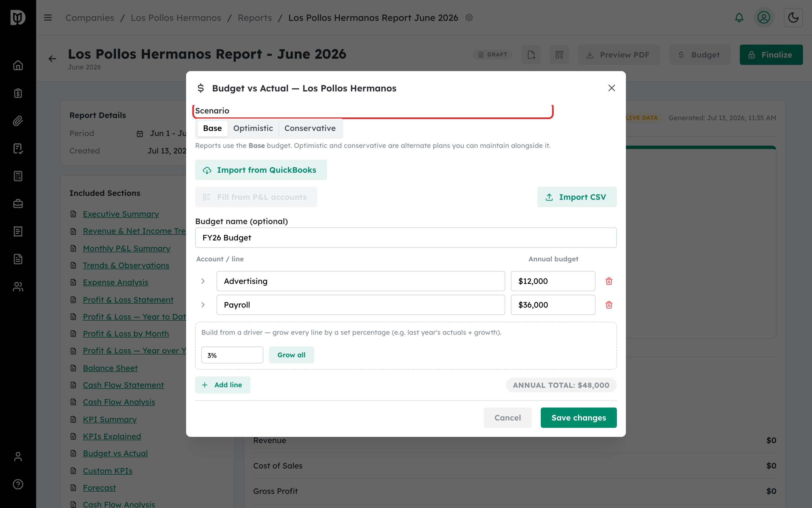Click the Finalize button
This screenshot has height=508, width=812.
[x=771, y=55]
